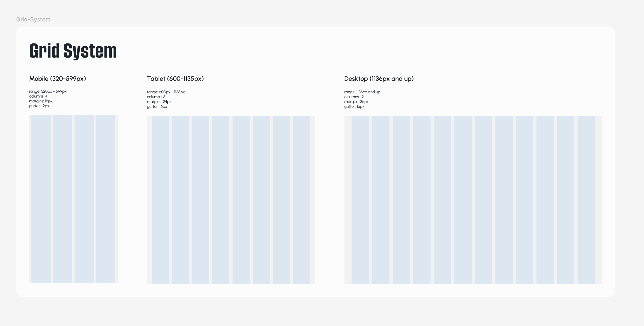Select the sixth column of the desktop grid

463,200
